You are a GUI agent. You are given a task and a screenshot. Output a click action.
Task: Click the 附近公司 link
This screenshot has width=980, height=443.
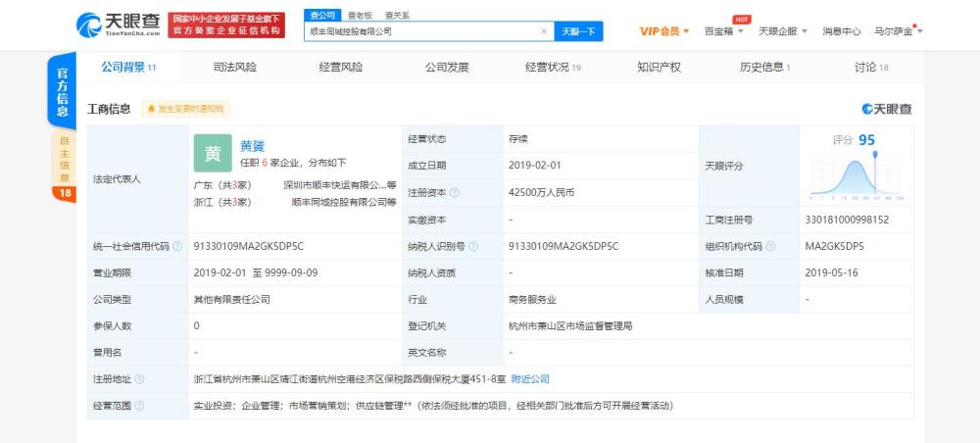point(530,379)
